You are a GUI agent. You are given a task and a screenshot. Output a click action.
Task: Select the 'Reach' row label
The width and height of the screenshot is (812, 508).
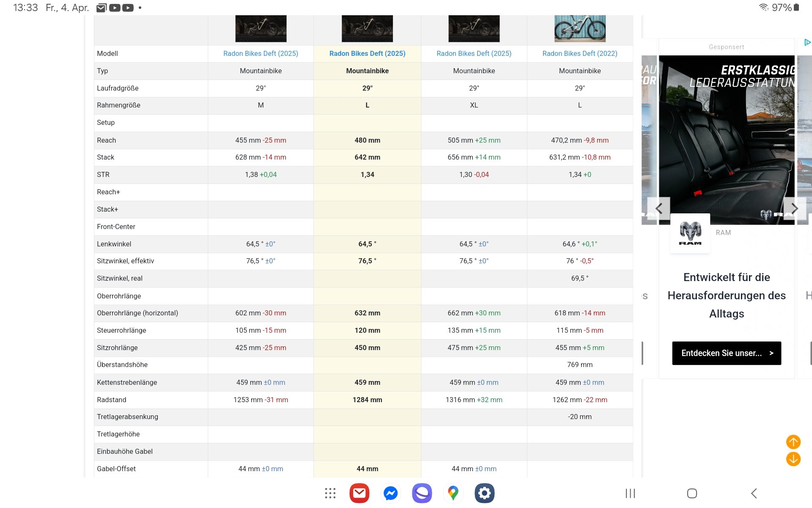(106, 140)
